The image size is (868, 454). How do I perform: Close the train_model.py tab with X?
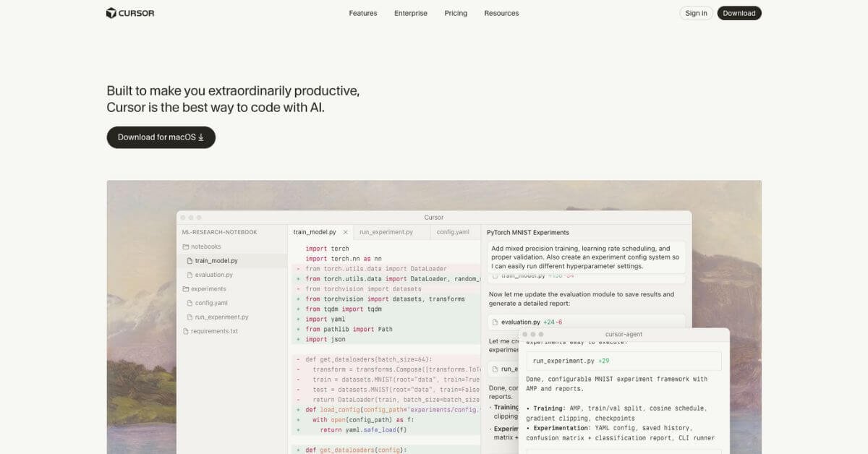(346, 232)
